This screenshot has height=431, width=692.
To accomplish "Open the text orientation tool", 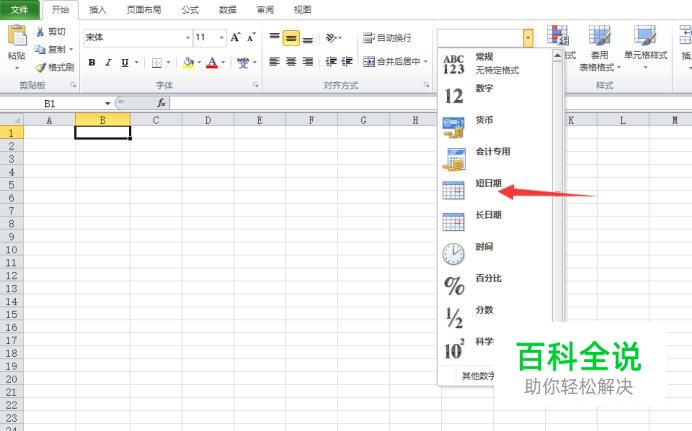I will [x=331, y=37].
